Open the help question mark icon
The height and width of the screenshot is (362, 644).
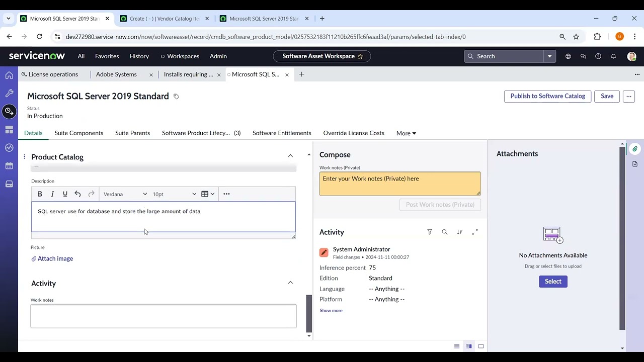tap(598, 56)
